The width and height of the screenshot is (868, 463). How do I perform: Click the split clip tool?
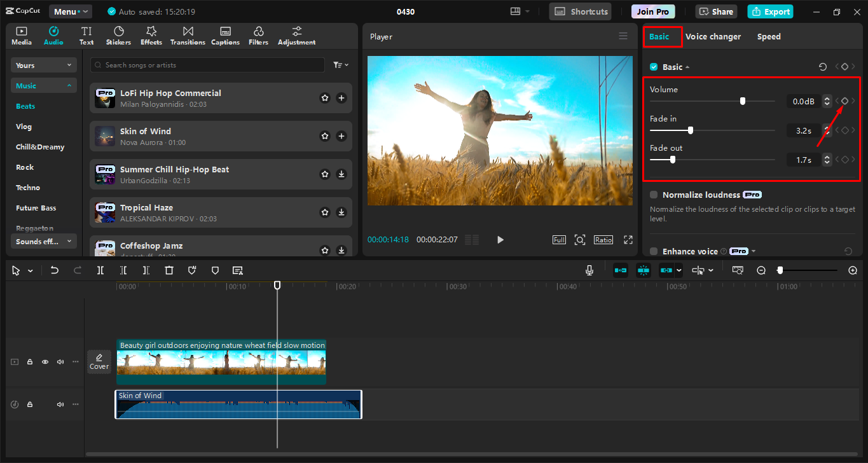[100, 270]
